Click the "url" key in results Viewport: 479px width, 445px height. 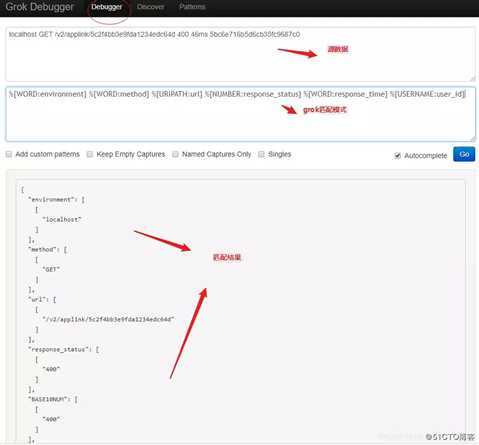coord(37,299)
